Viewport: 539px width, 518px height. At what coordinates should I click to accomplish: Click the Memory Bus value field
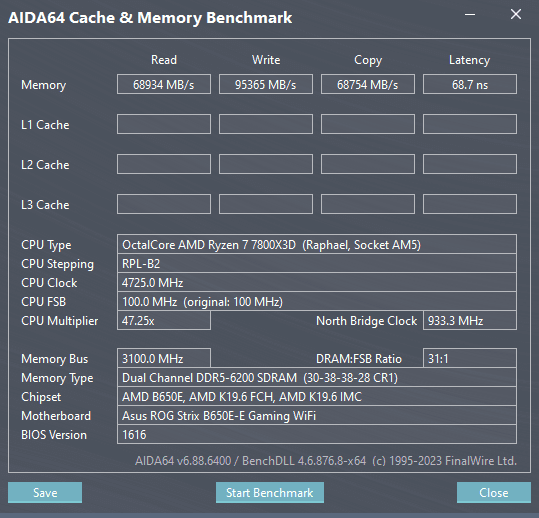[164, 358]
